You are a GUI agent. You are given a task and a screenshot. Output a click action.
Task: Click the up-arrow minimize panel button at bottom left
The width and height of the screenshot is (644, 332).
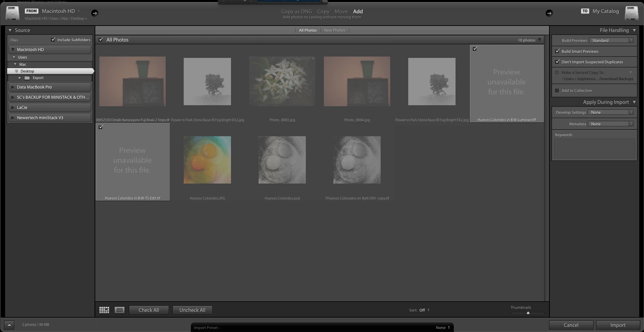9,325
